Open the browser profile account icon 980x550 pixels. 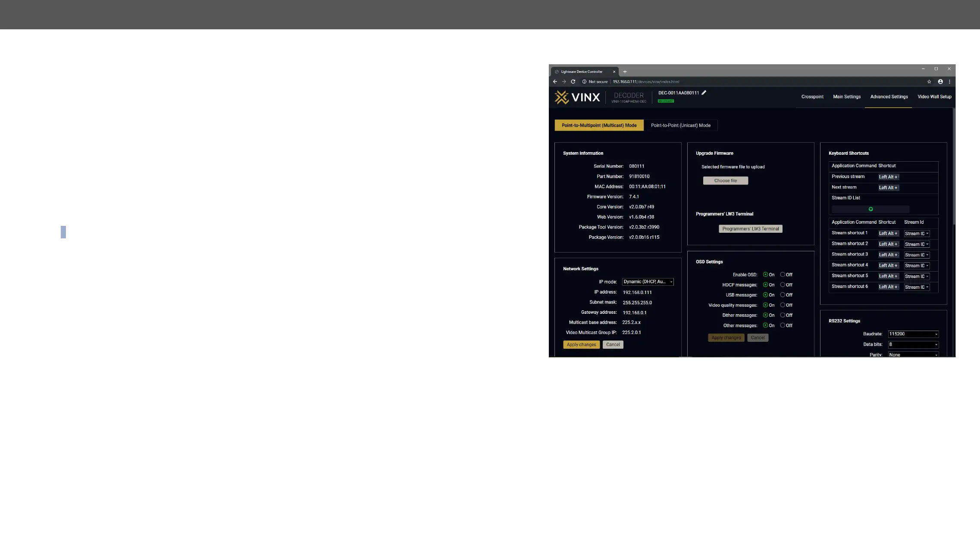click(940, 81)
